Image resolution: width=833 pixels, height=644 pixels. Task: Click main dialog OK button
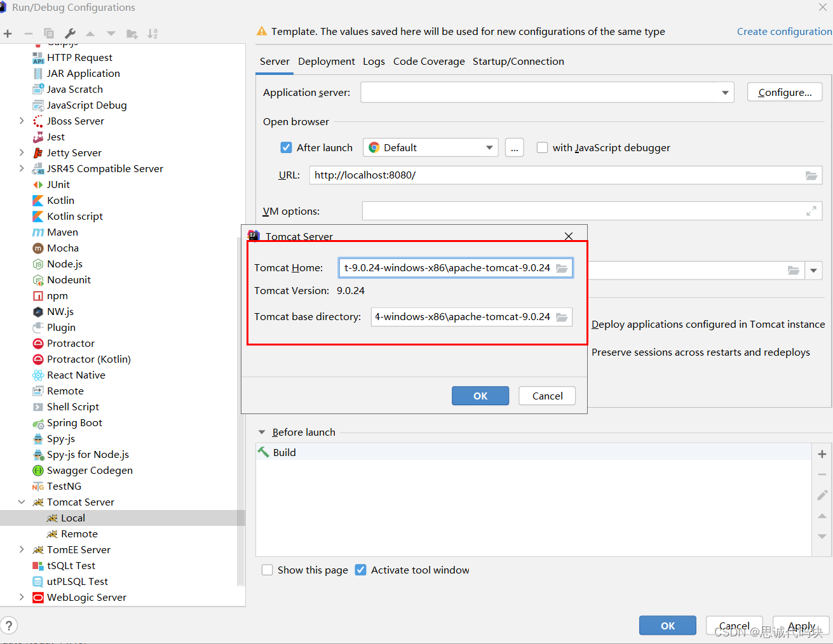click(668, 626)
